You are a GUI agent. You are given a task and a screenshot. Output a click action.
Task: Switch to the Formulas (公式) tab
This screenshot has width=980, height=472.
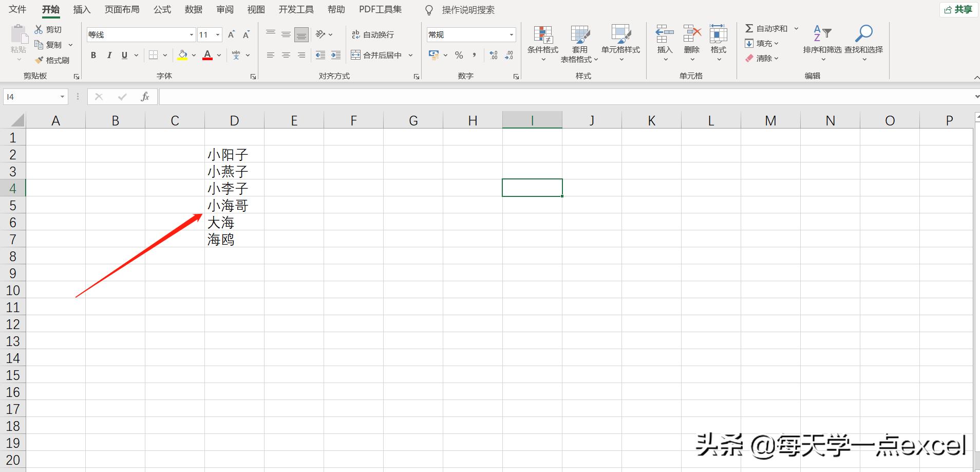pos(162,9)
